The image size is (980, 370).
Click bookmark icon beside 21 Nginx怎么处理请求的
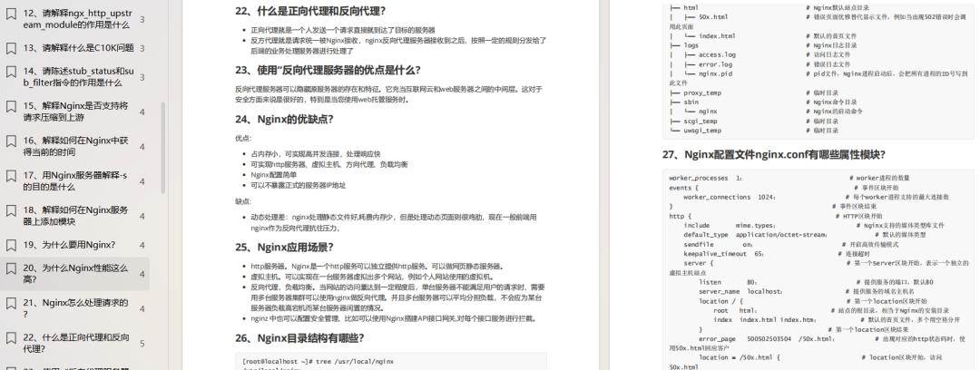(11, 303)
